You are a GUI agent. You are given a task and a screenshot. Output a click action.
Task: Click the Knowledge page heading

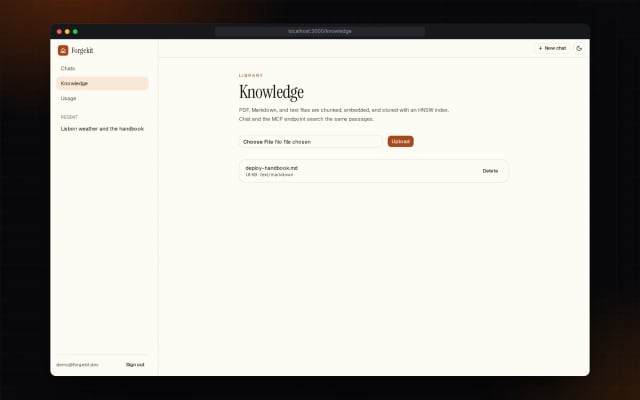pos(271,91)
